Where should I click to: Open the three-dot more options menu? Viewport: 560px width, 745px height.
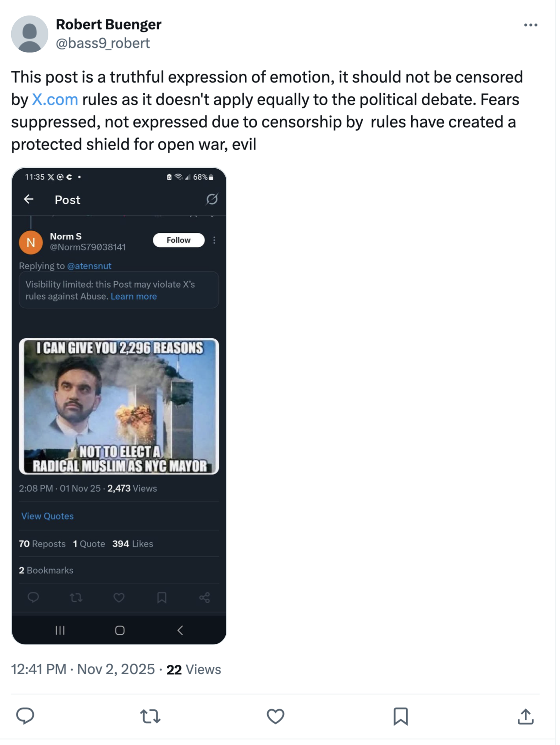530,25
